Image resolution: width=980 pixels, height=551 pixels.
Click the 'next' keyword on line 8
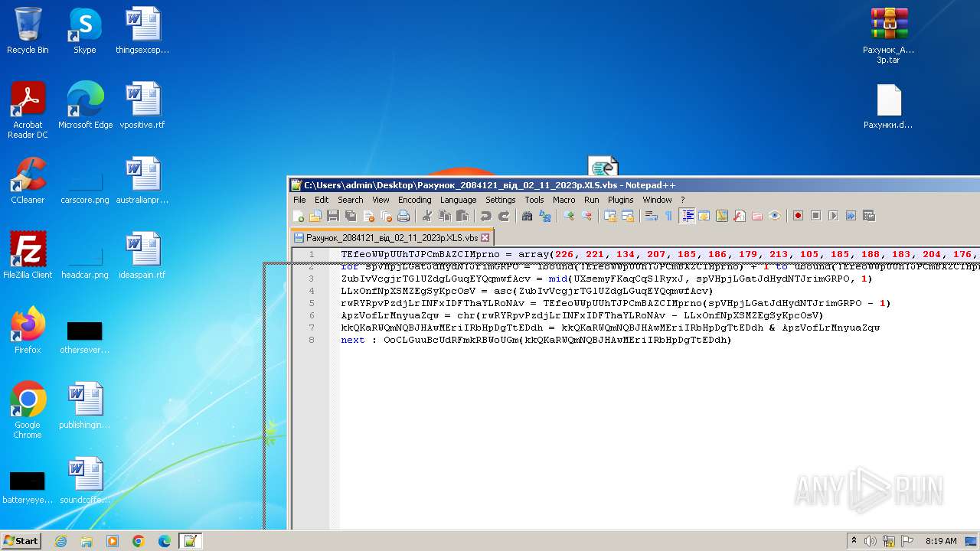click(x=353, y=340)
